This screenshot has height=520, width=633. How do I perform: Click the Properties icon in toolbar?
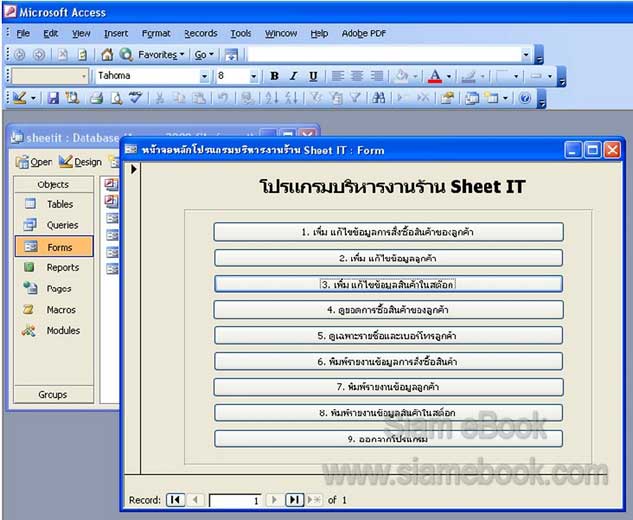(447, 98)
